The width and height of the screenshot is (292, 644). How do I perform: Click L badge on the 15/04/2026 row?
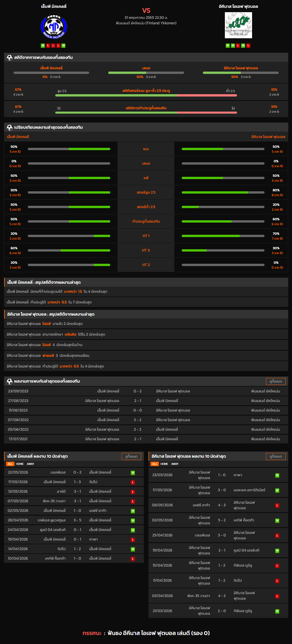pyautogui.click(x=277, y=566)
